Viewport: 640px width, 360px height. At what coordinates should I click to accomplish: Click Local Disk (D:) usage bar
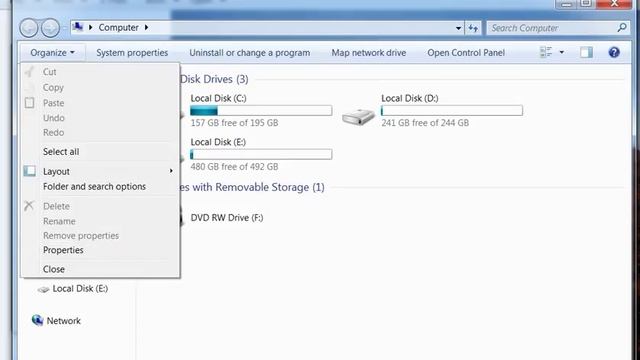point(451,110)
